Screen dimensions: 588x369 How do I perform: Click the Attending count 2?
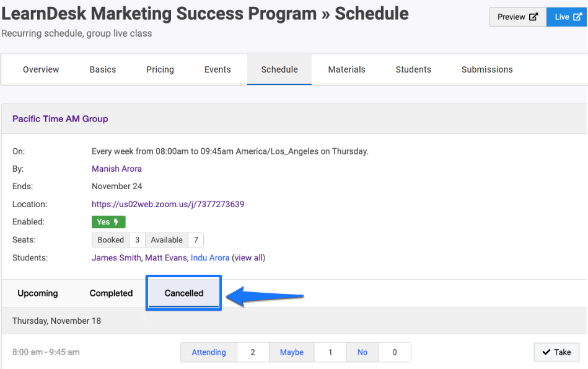click(x=253, y=352)
